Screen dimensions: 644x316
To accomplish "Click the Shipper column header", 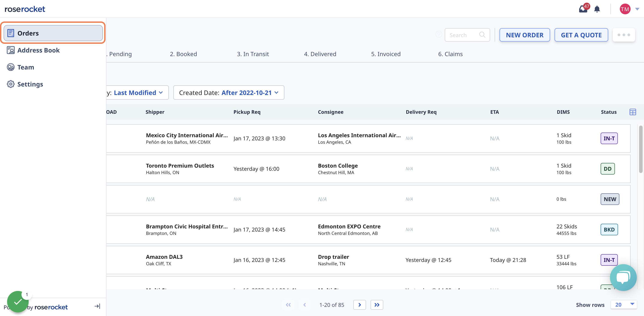I will (x=155, y=112).
